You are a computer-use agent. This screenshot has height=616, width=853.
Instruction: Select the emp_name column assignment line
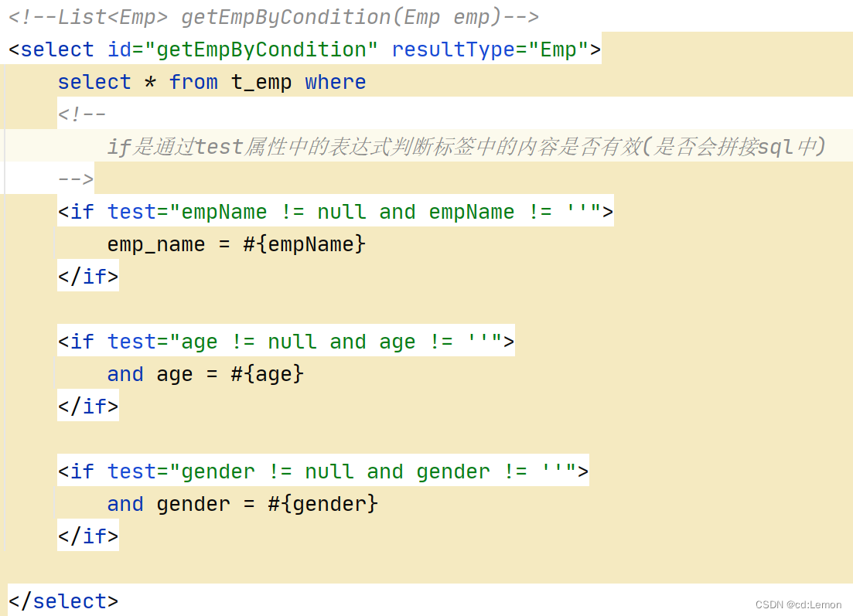[x=236, y=243]
